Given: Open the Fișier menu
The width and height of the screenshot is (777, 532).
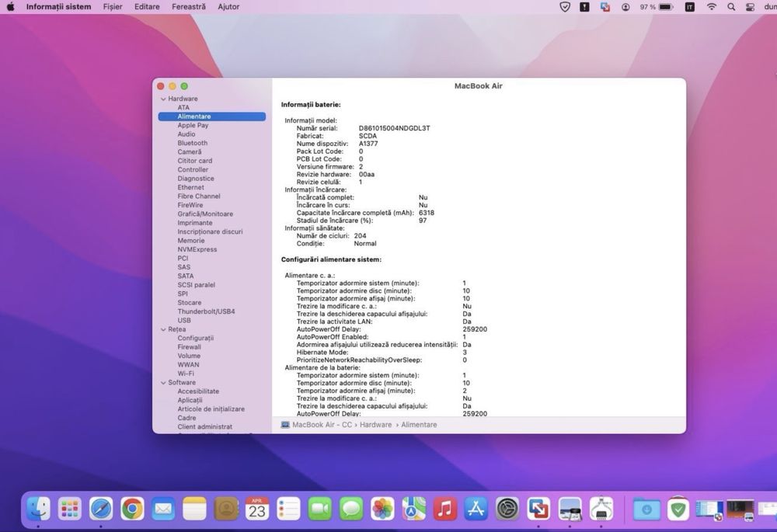Looking at the screenshot, I should (x=113, y=7).
